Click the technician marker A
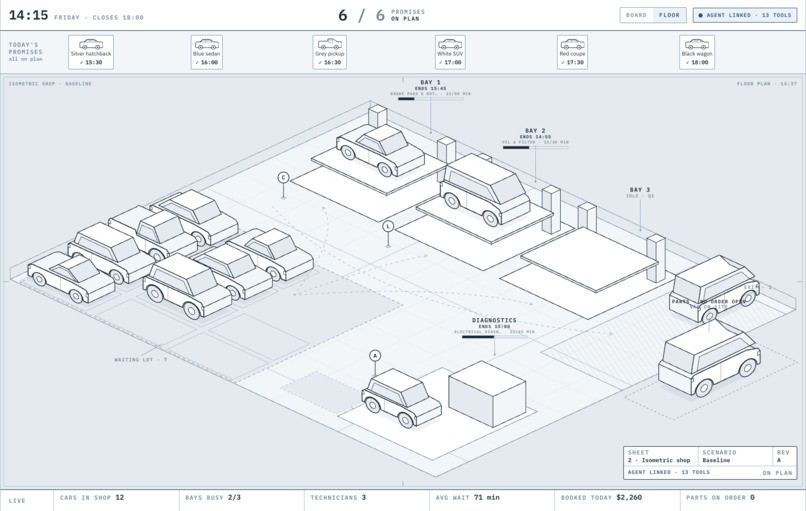 click(x=375, y=356)
